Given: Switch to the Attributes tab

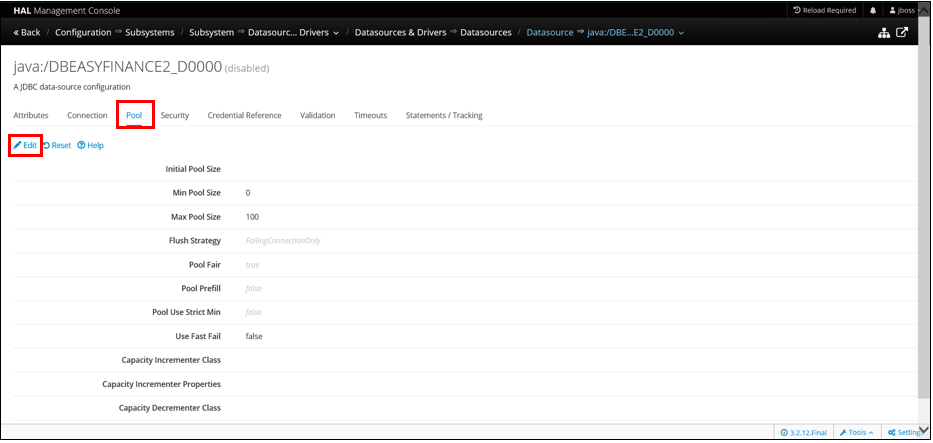Looking at the screenshot, I should pos(31,115).
